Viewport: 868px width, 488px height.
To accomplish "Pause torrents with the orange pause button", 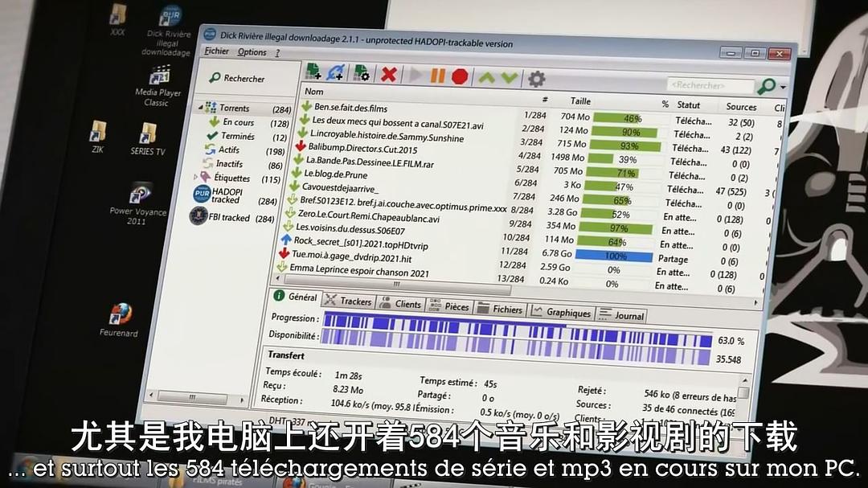I will tap(437, 76).
